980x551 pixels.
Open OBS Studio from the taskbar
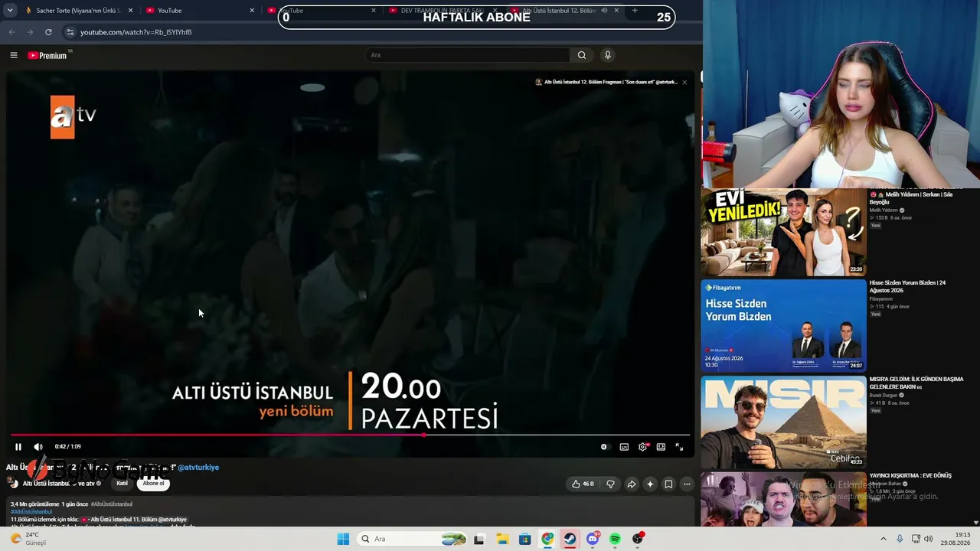point(639,539)
